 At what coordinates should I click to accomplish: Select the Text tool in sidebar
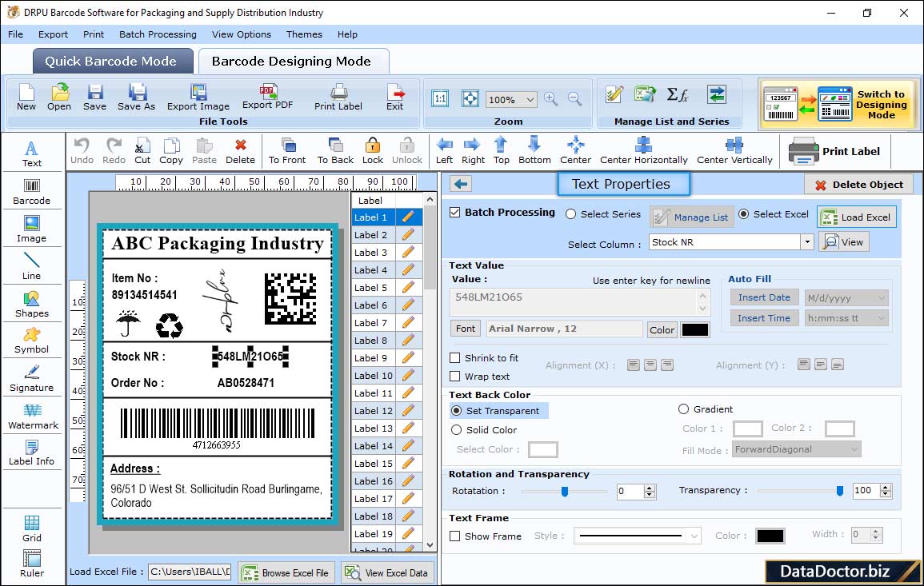32,153
